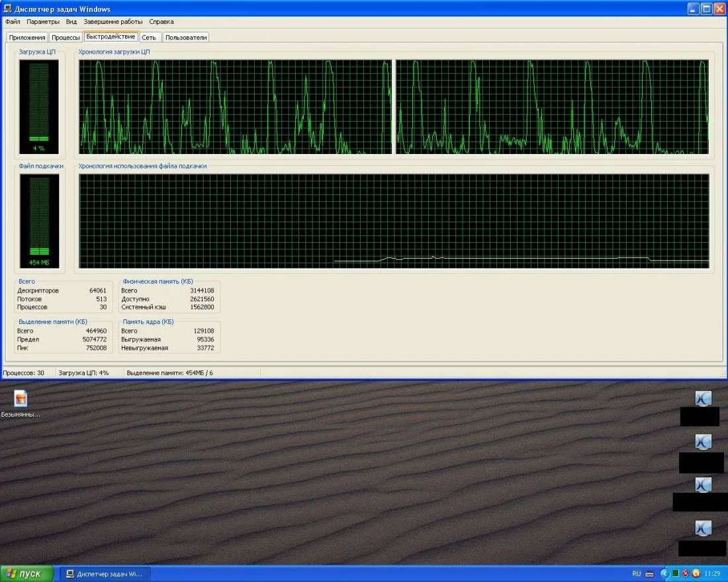
Task: Click the keyboard icon in the taskbar
Action: pos(649,573)
